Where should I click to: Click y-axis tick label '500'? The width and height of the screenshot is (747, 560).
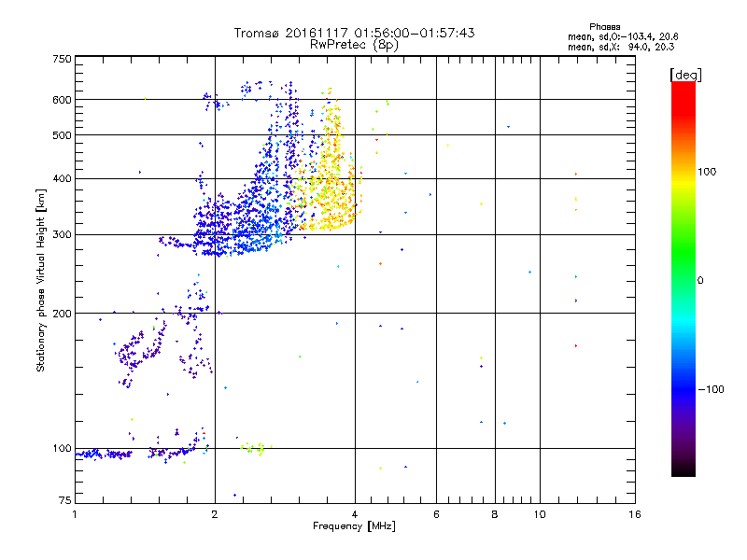[62, 135]
